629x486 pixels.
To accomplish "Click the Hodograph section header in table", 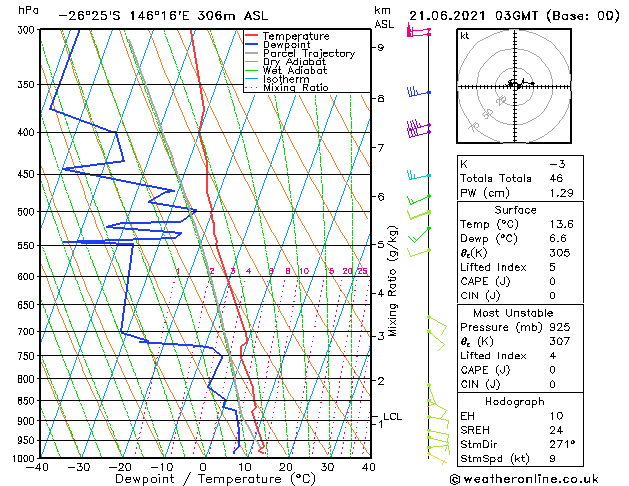I will click(x=515, y=401).
